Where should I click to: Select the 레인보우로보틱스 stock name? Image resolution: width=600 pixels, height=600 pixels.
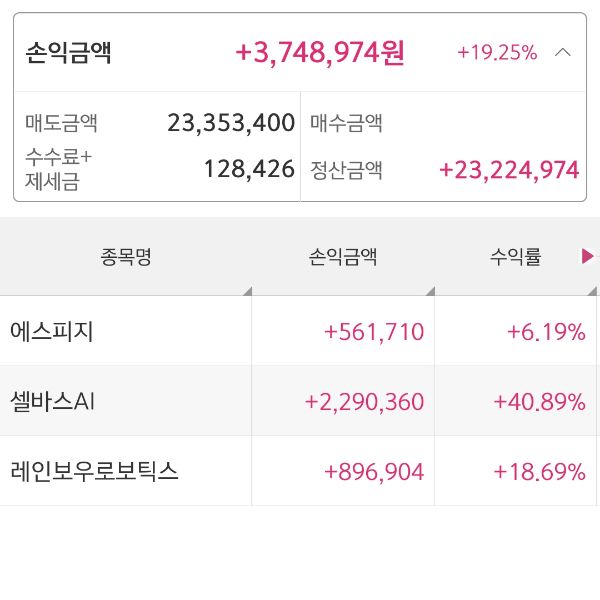[94, 471]
